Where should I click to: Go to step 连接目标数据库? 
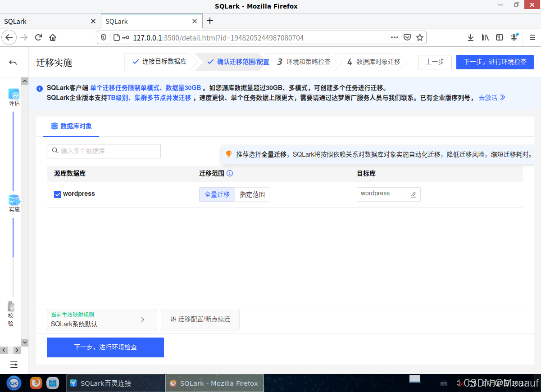(159, 62)
